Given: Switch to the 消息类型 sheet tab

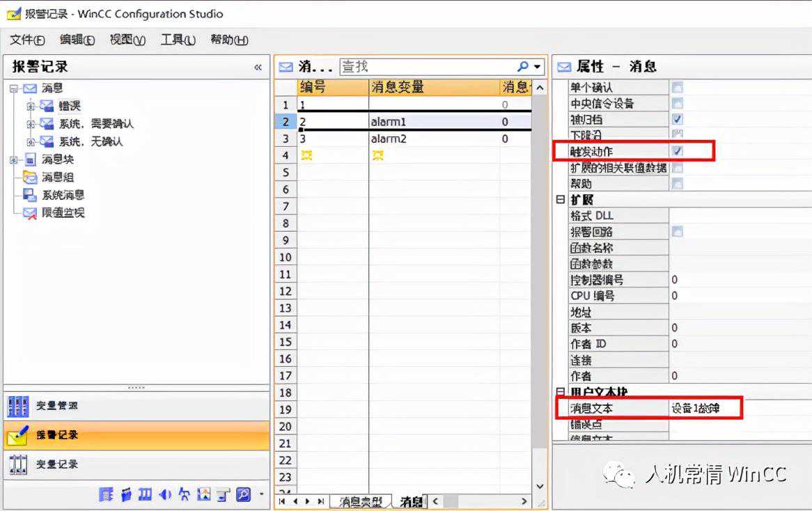Looking at the screenshot, I should 359,501.
